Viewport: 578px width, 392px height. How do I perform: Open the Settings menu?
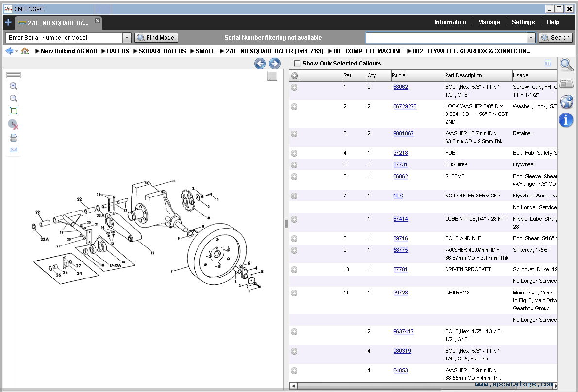[523, 22]
